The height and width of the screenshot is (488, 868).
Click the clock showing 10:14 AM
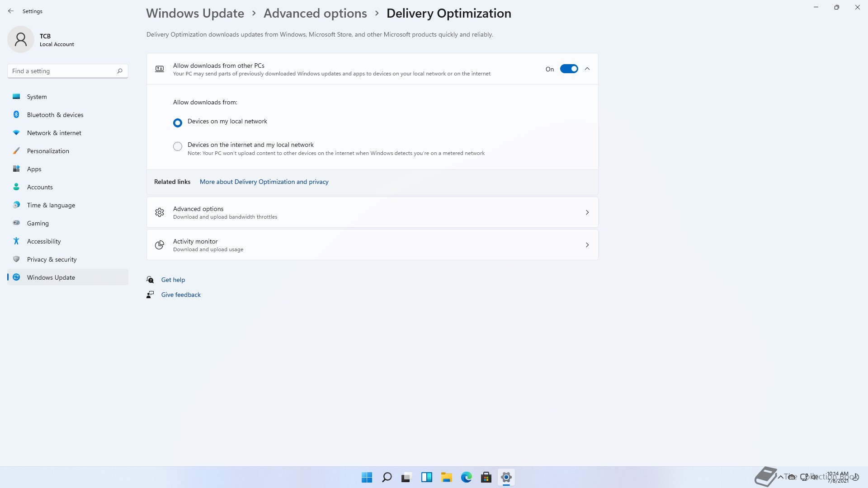[x=838, y=474]
